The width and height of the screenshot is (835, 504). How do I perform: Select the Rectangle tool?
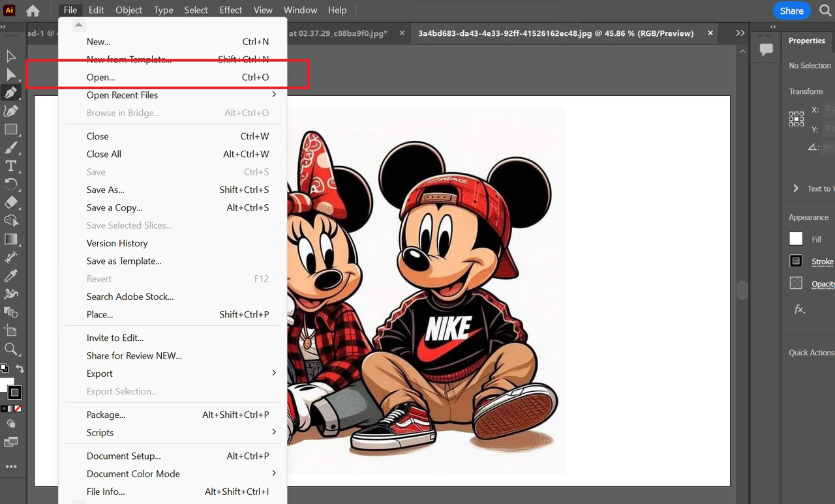point(10,129)
